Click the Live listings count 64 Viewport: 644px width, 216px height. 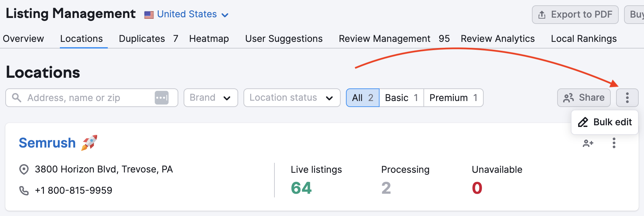301,188
